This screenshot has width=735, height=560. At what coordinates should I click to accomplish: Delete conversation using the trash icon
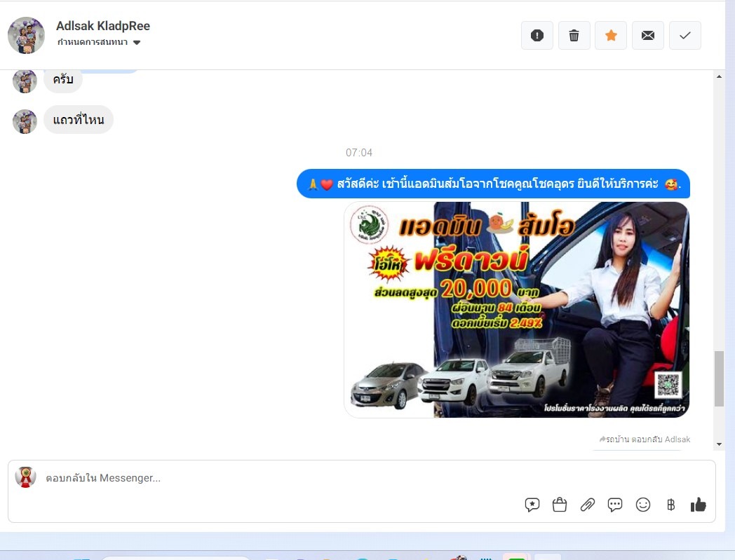[x=574, y=36]
